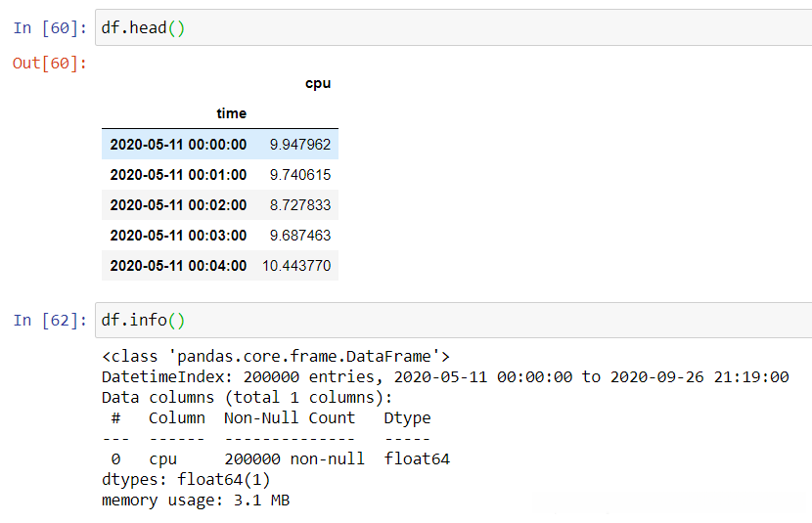
Task: Click the cpu value 9.947962
Action: coord(300,145)
